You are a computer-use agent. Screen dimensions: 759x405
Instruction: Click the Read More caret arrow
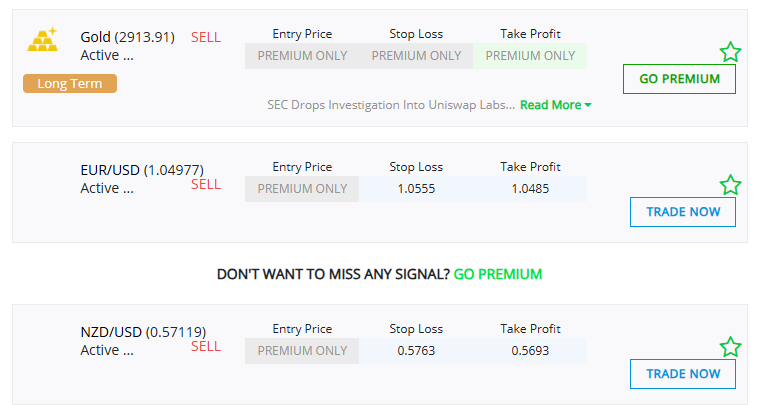588,105
